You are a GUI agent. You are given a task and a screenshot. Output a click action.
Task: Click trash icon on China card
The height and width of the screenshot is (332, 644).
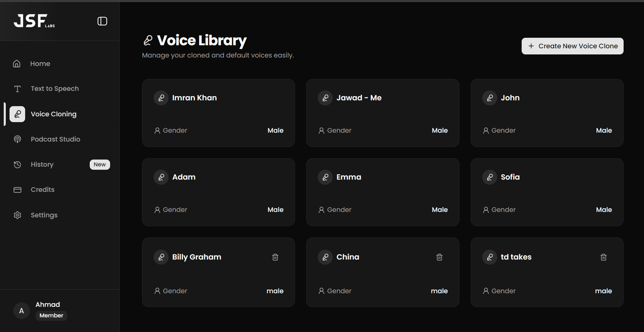pyautogui.click(x=439, y=257)
